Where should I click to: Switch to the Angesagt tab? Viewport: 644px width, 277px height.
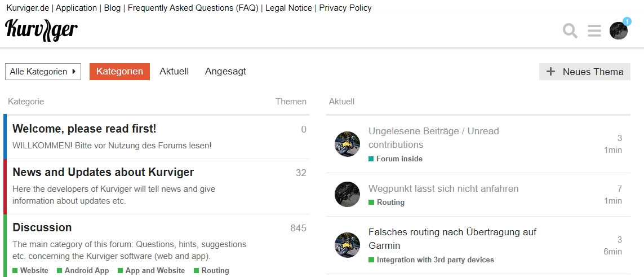(x=225, y=72)
